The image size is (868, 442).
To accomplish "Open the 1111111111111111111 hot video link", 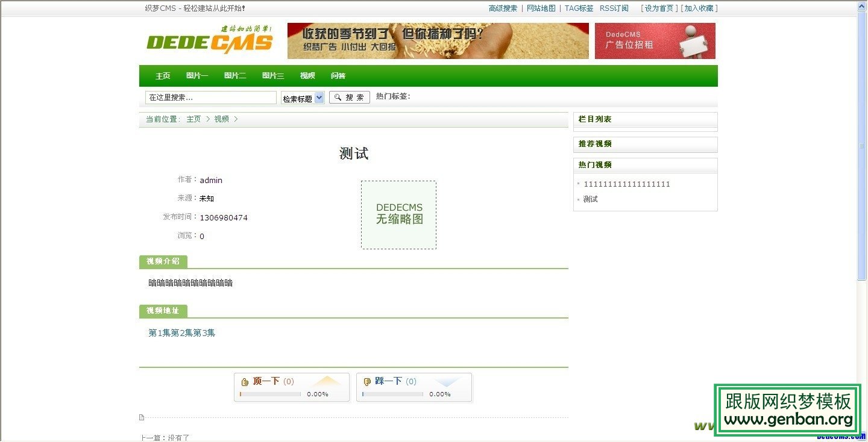I will pos(626,184).
